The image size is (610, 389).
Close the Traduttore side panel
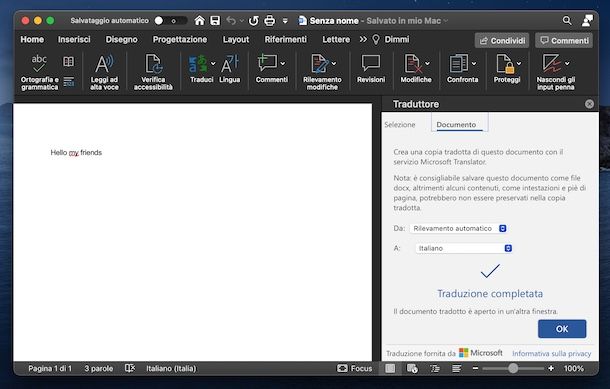(x=589, y=104)
